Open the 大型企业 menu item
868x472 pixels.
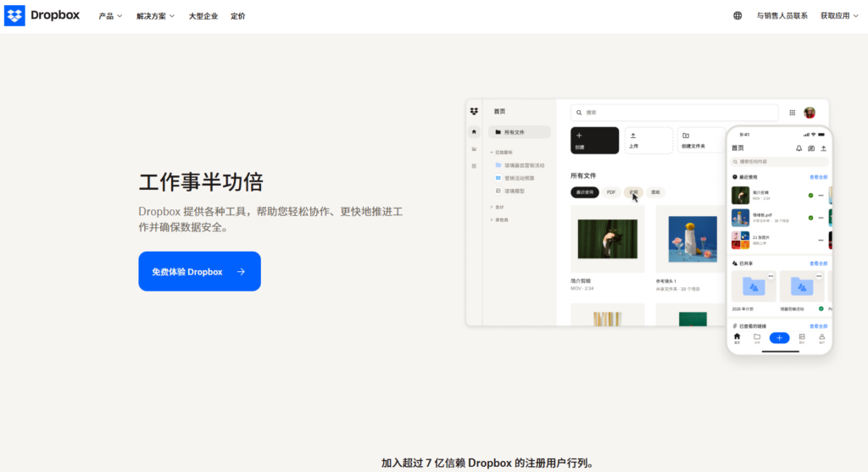[203, 16]
